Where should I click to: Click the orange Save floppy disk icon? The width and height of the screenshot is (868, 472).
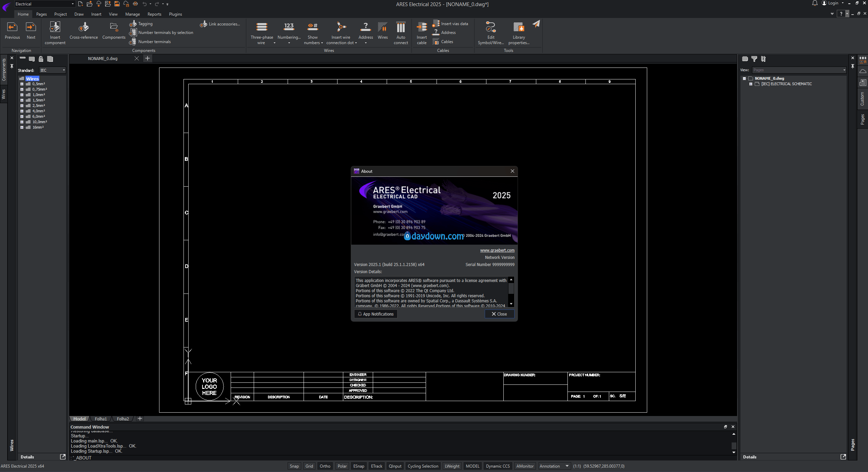tap(117, 4)
